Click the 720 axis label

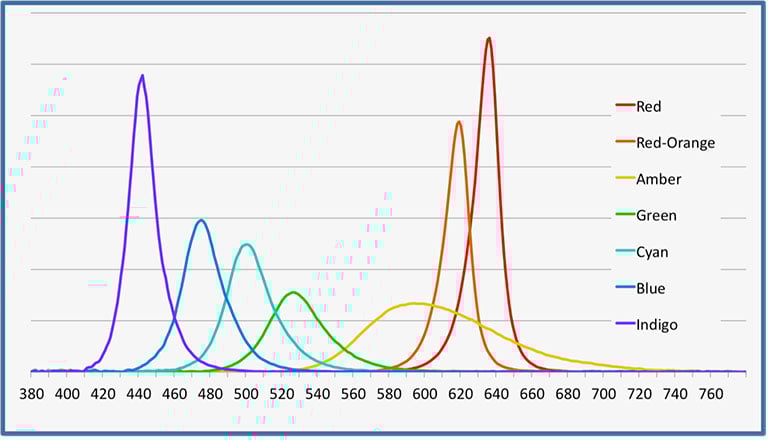coord(639,394)
